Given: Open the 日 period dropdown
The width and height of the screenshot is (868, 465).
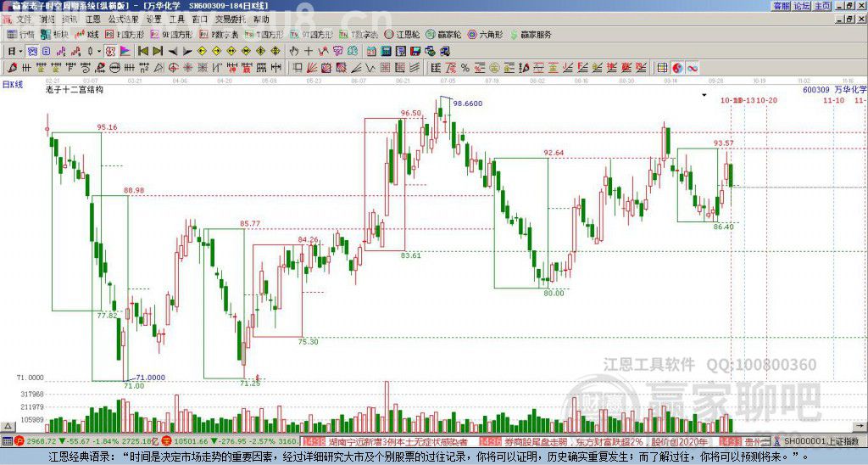Looking at the screenshot, I should pyautogui.click(x=14, y=52).
